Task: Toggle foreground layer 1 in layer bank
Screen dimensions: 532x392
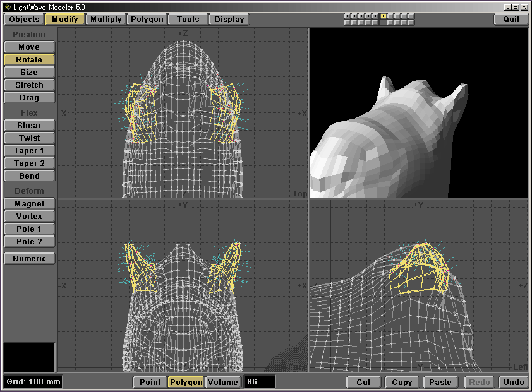Action: (348, 16)
